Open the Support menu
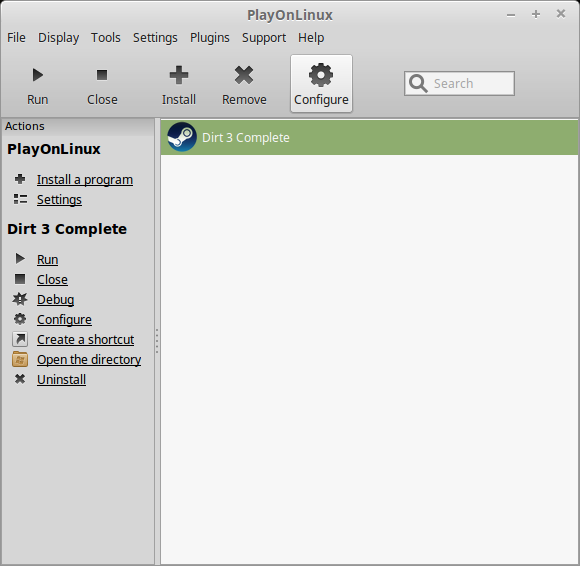This screenshot has height=566, width=580. (x=264, y=38)
